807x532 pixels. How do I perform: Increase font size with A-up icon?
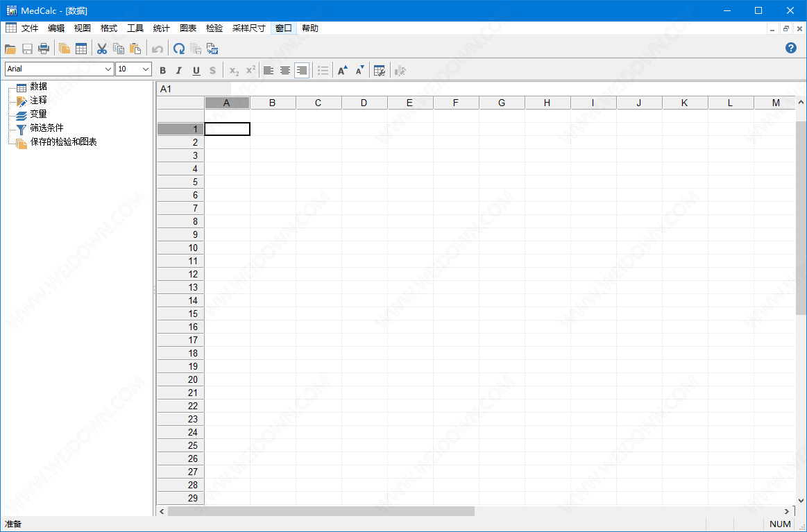tap(343, 71)
